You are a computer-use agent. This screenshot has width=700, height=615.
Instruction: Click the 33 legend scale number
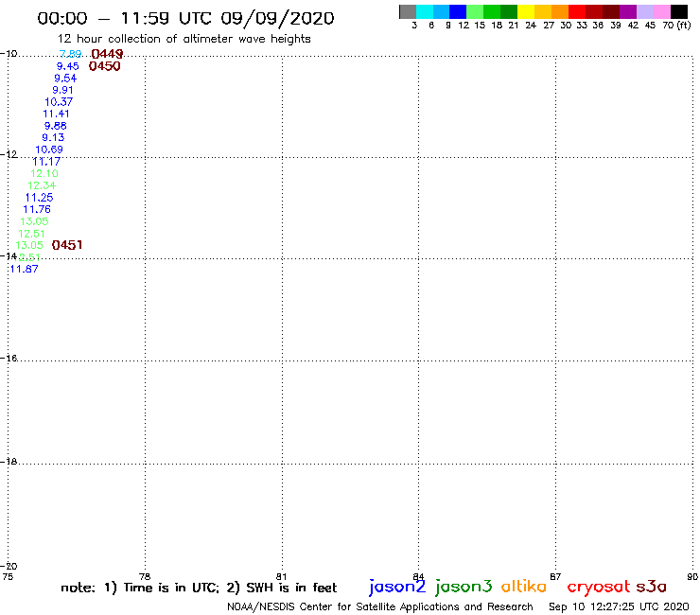coord(582,26)
